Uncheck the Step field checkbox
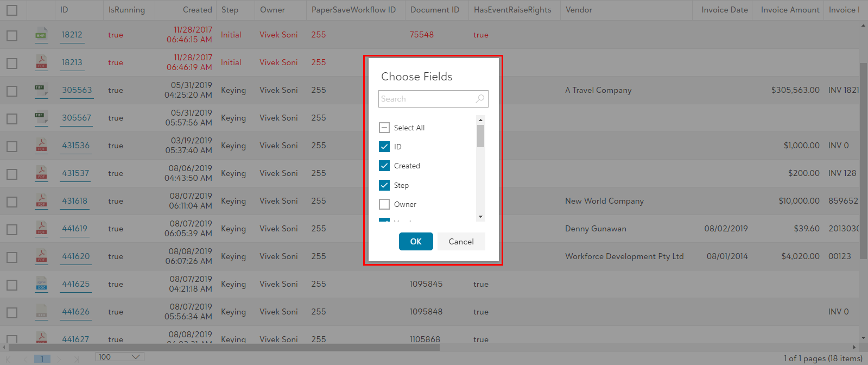868x365 pixels. tap(384, 185)
